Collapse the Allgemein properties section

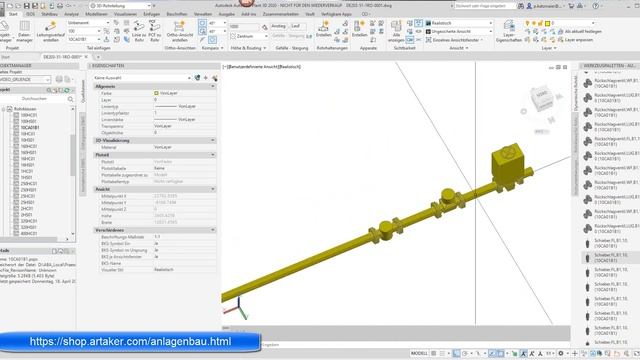(213, 87)
